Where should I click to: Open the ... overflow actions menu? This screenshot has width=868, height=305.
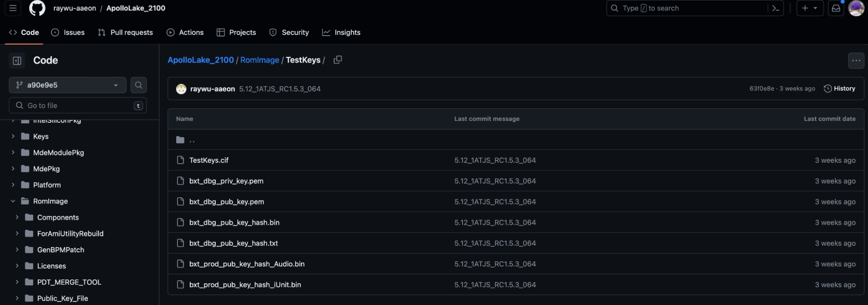(856, 60)
